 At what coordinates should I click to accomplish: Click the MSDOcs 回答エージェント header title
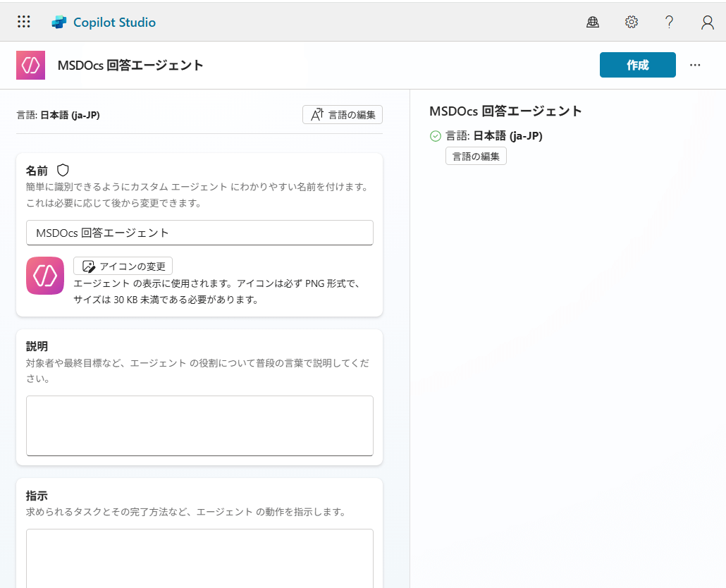click(130, 66)
